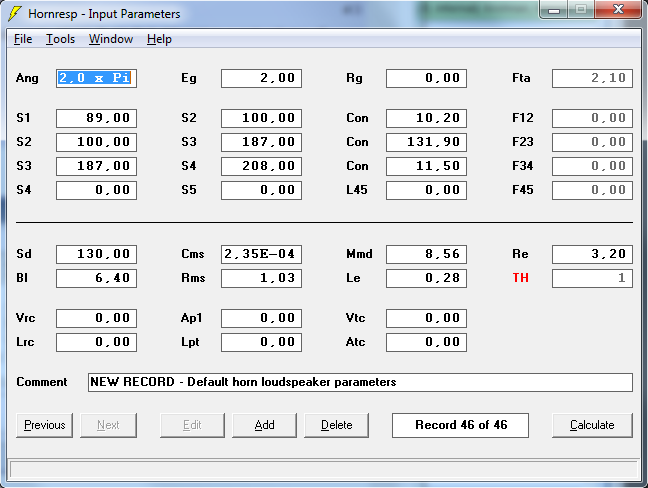Screen dimensions: 648x488
Task: Select the F34 field
Action: click(592, 166)
